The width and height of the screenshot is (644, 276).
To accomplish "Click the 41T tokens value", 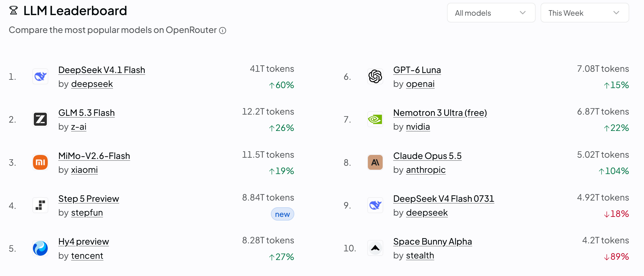I will coord(272,69).
